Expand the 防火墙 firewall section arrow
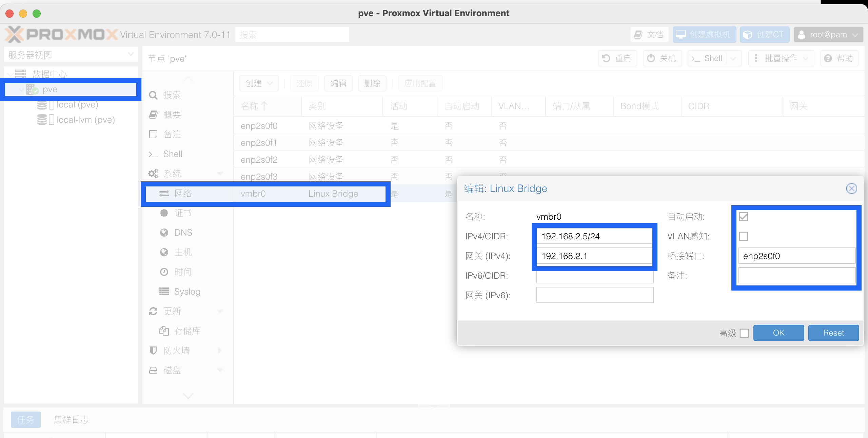This screenshot has width=868, height=438. [x=220, y=351]
